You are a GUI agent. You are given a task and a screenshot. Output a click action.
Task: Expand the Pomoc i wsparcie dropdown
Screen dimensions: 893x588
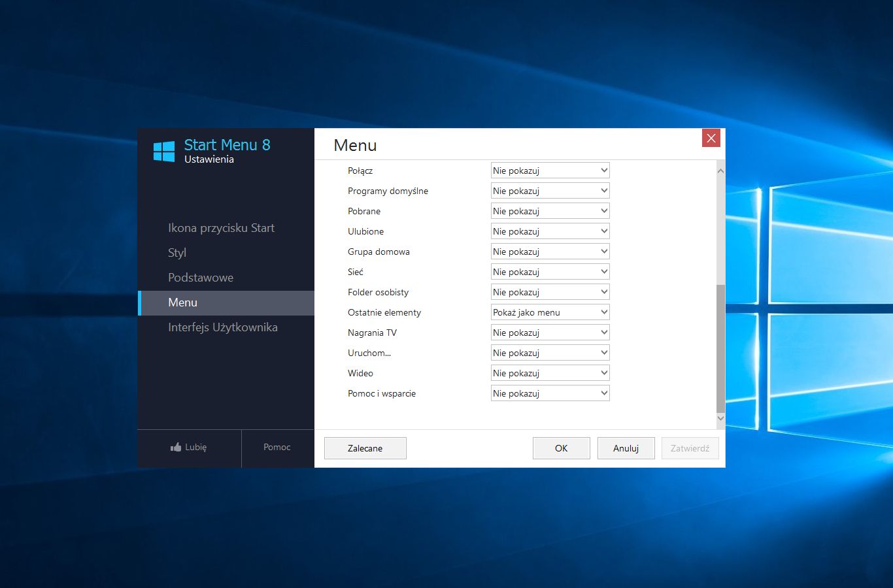coord(550,393)
